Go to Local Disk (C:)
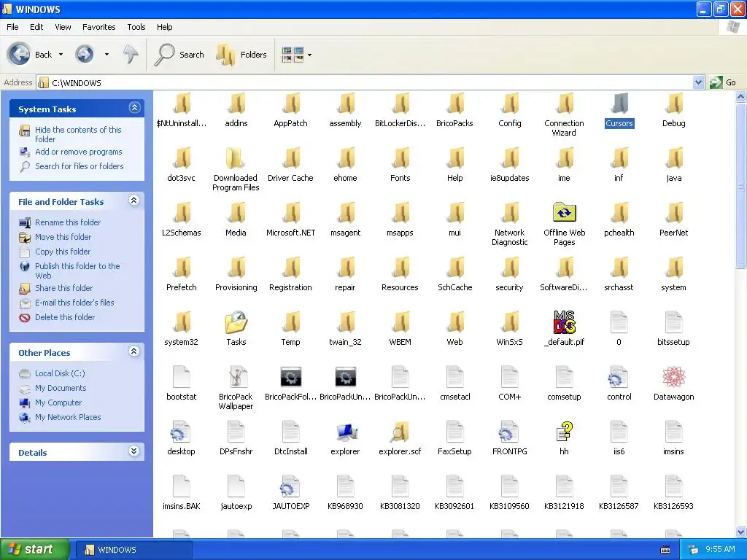 click(x=60, y=373)
